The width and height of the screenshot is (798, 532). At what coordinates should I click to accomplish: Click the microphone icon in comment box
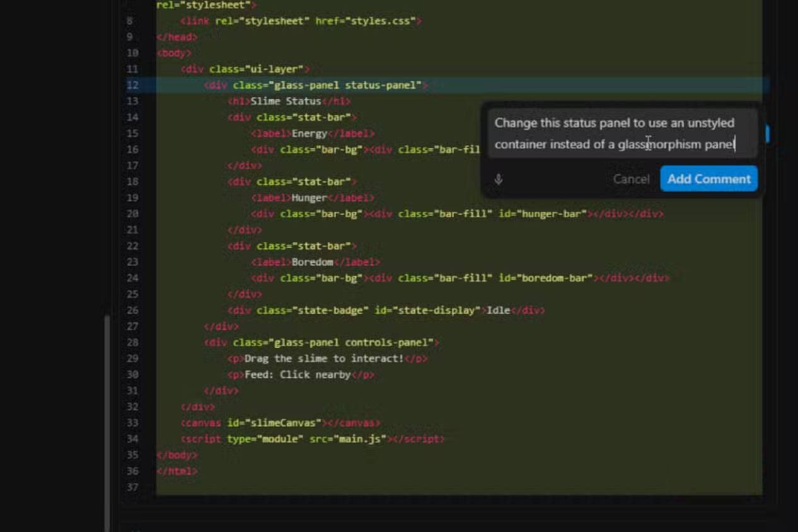click(x=498, y=179)
